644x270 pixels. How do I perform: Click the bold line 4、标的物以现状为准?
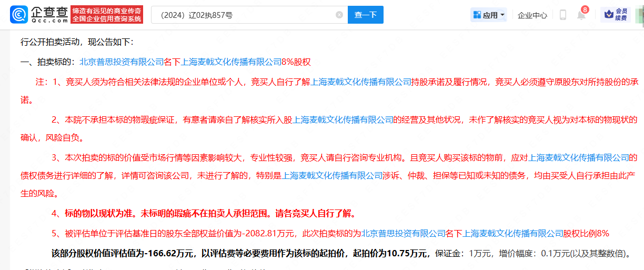coord(204,214)
